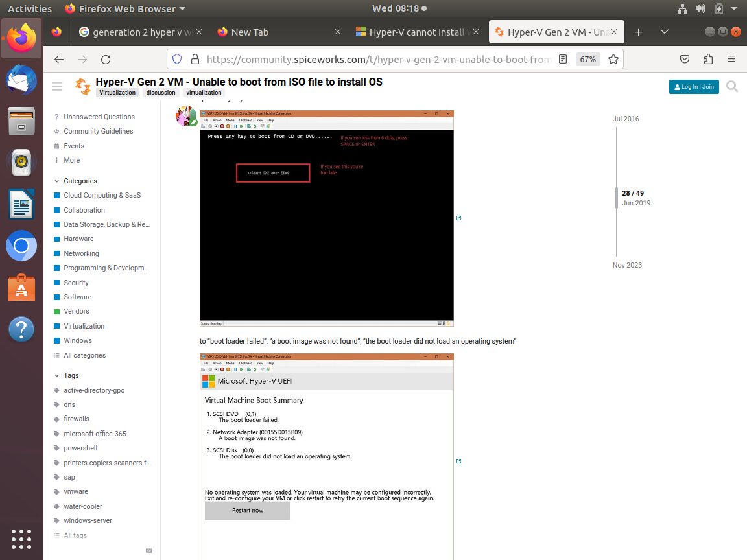Open the keyboard shortcuts icon at sidebar bottom
This screenshot has width=747, height=560.
(148, 550)
